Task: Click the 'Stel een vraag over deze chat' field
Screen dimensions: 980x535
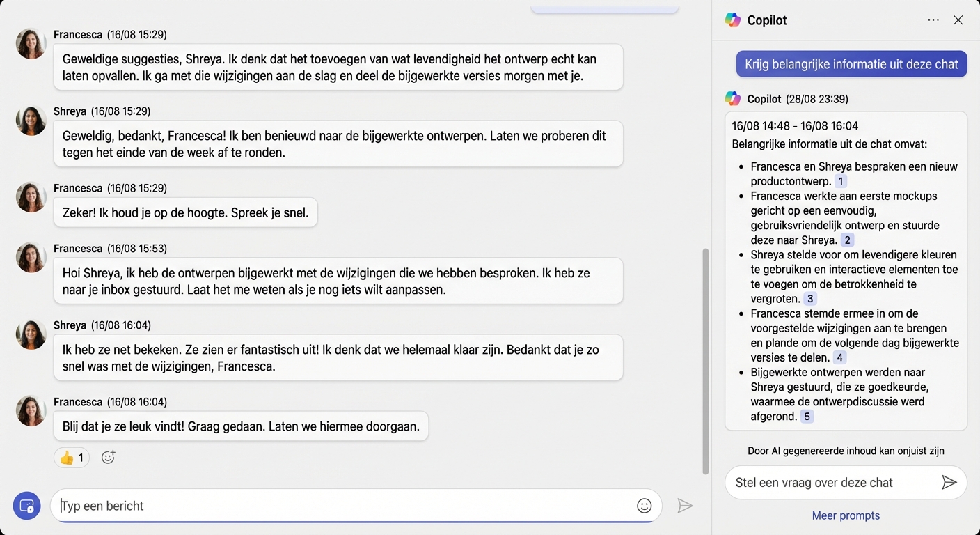Action: (821, 482)
